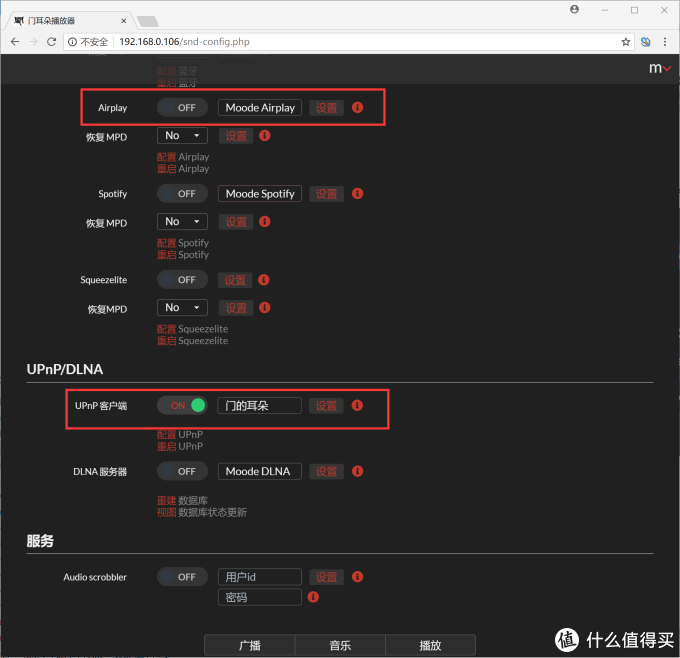Open 恢复MPD dropdown under Squeezelite
The width and height of the screenshot is (680, 658).
pos(182,308)
